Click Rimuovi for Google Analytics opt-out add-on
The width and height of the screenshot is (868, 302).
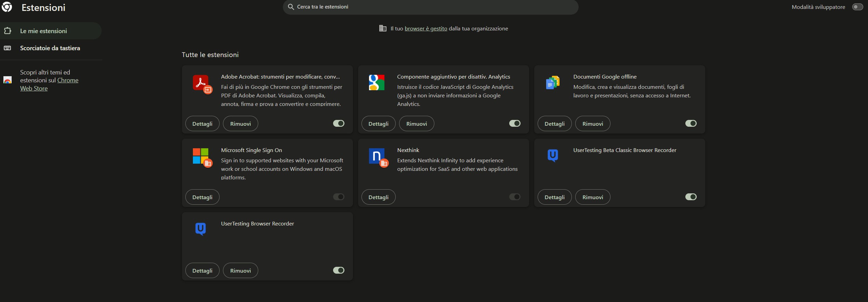click(417, 124)
